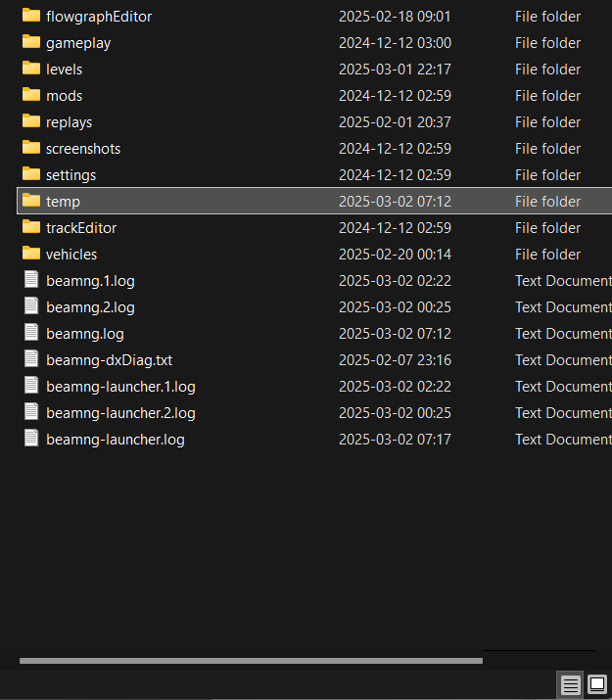Screen dimensions: 612x700
Task: Click the date 2025-02-01 20:37
Action: [x=395, y=121]
